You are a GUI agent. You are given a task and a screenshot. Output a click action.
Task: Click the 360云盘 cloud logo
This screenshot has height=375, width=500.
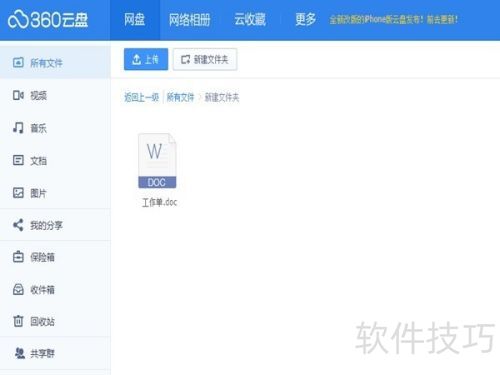coord(48,20)
